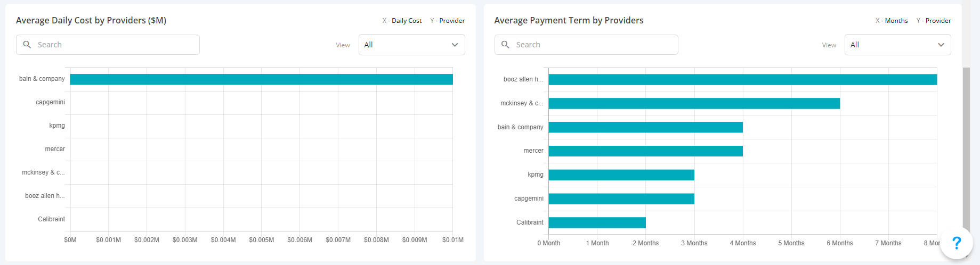Click 'Y - Provider' legend in Payment Term panel

(x=934, y=21)
